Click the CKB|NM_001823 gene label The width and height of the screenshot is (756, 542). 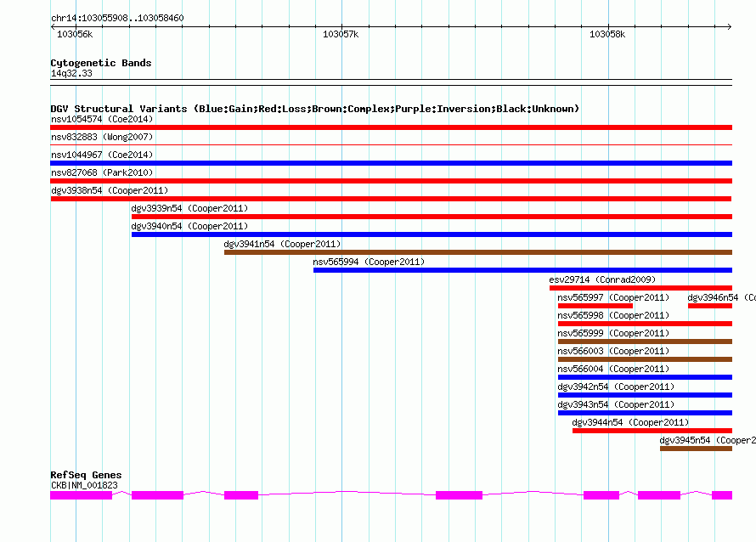(x=84, y=485)
